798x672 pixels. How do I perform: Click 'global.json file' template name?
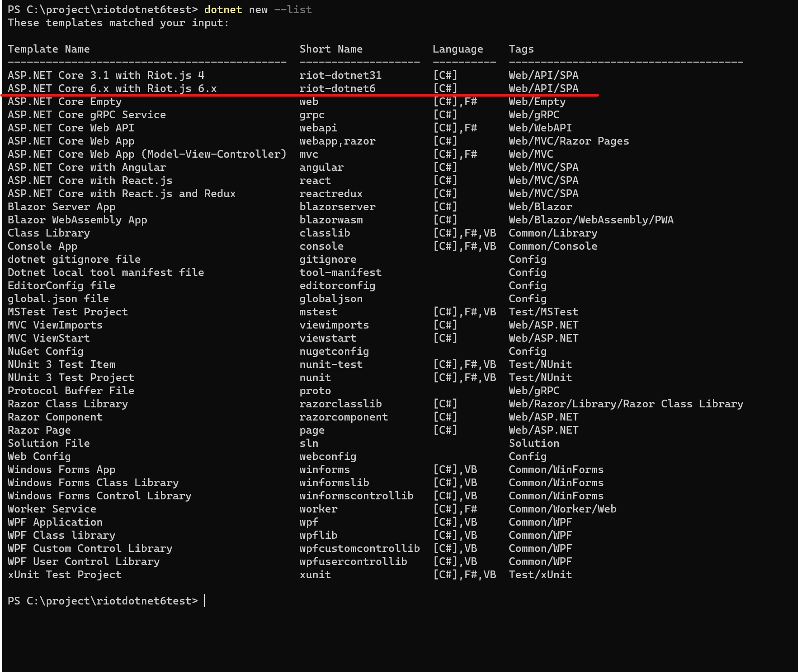point(58,299)
